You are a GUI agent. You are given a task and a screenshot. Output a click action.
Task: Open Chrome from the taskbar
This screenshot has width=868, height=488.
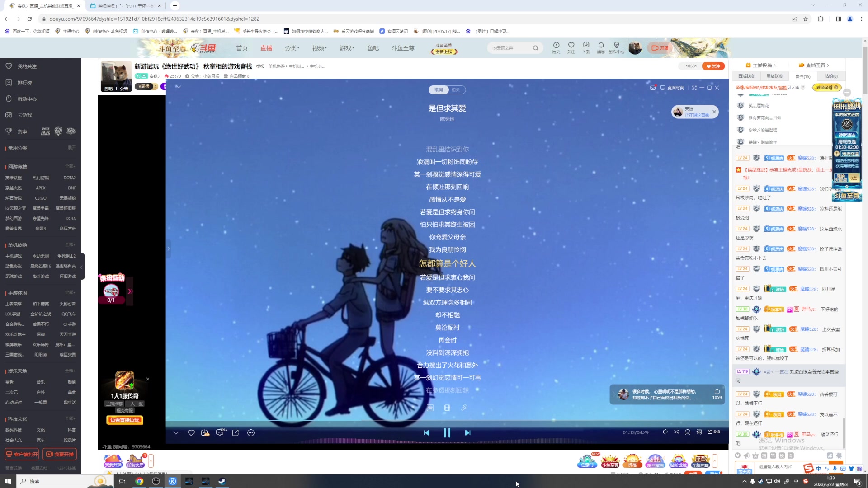[139, 481]
